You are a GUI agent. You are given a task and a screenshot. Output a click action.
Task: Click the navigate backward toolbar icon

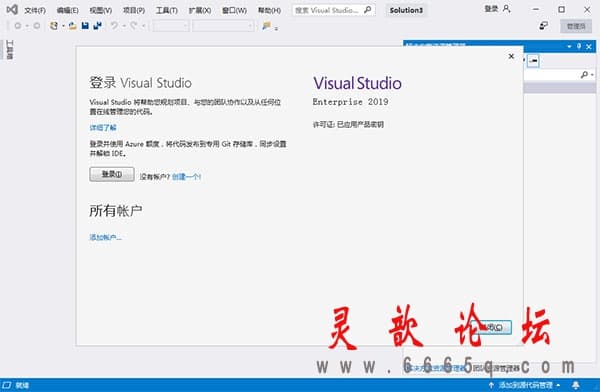point(18,26)
